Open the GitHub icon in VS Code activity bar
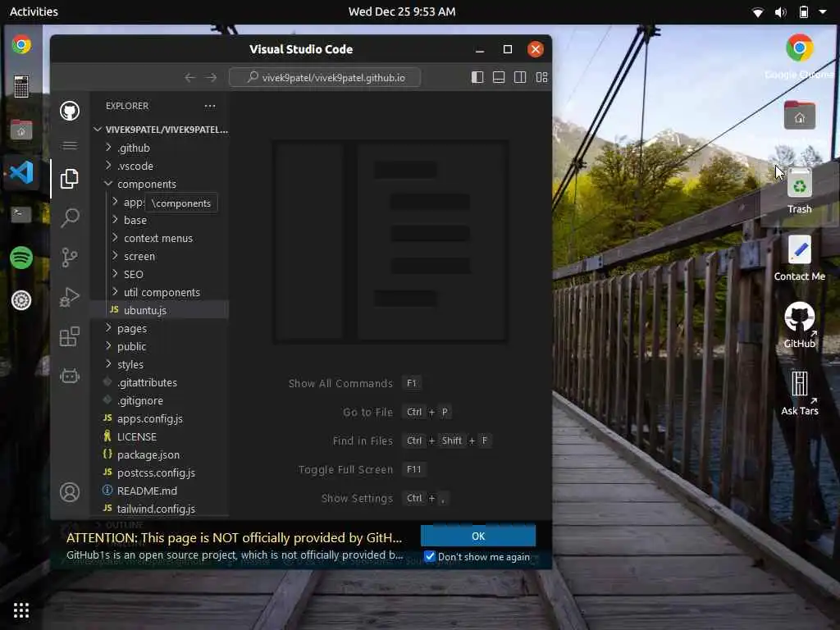 (x=70, y=111)
